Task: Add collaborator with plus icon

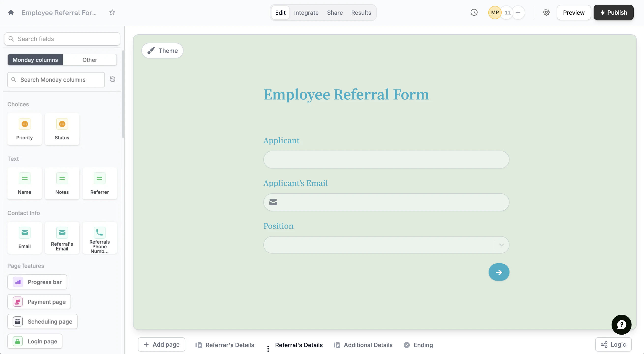Action: coord(518,13)
